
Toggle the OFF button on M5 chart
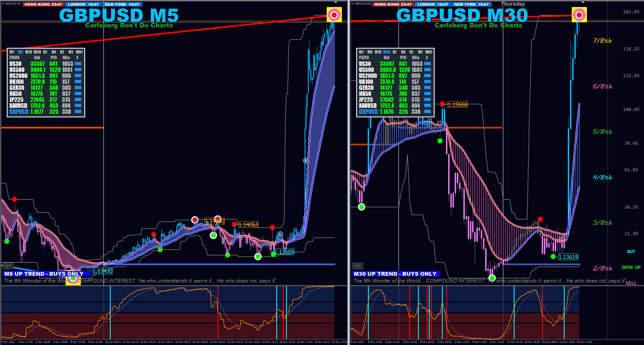8,266
